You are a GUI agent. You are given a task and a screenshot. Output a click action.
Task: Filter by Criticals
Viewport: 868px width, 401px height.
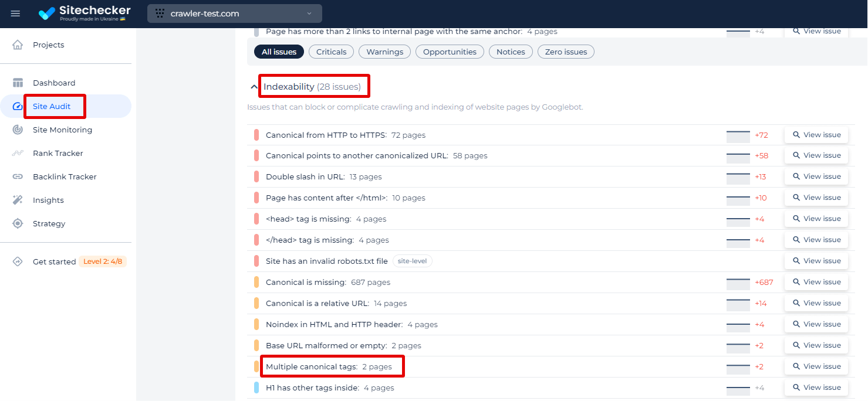[331, 52]
